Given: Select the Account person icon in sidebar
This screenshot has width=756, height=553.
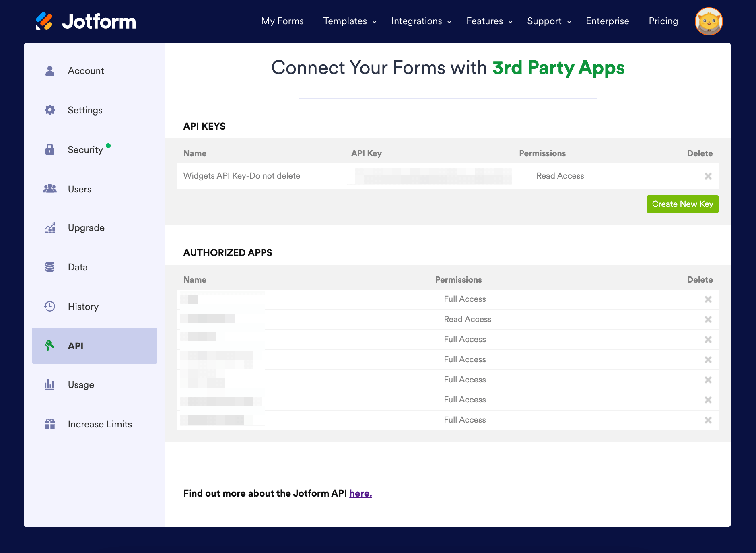Looking at the screenshot, I should (x=50, y=71).
